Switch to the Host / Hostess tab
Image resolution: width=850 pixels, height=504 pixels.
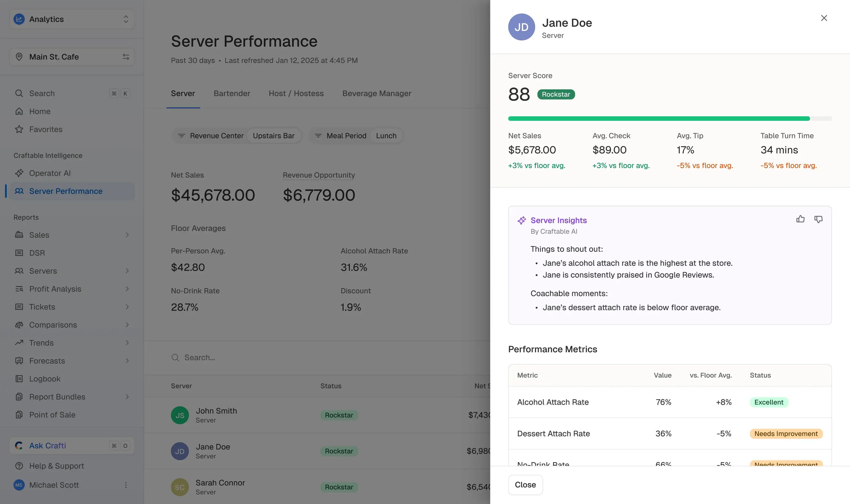[296, 93]
